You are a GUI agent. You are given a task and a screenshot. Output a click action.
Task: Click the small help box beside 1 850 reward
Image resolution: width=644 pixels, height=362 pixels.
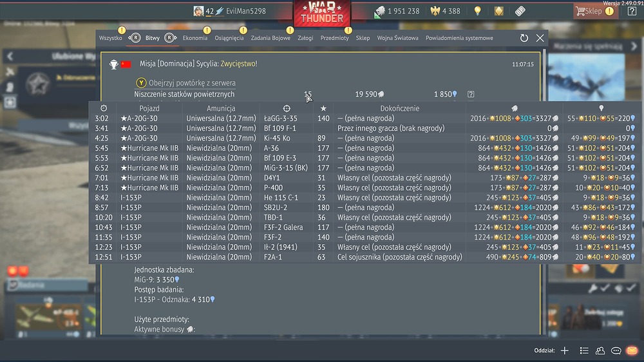tap(471, 94)
